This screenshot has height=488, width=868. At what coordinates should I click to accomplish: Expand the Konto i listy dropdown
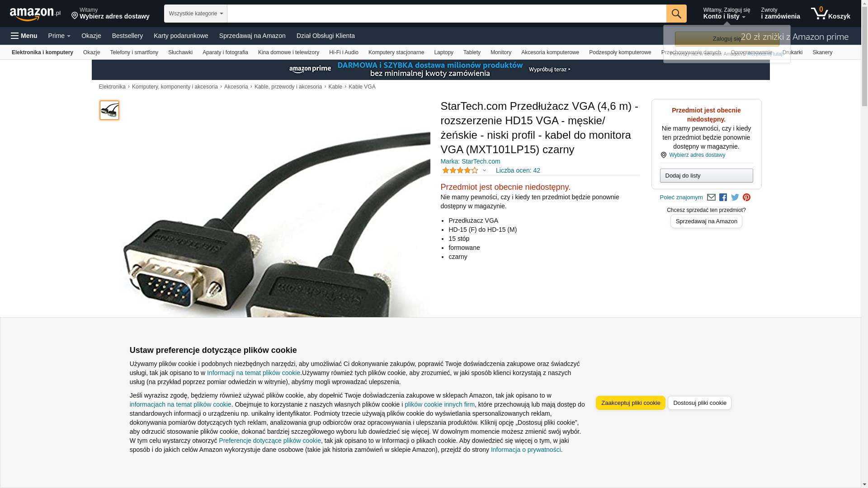click(x=726, y=14)
